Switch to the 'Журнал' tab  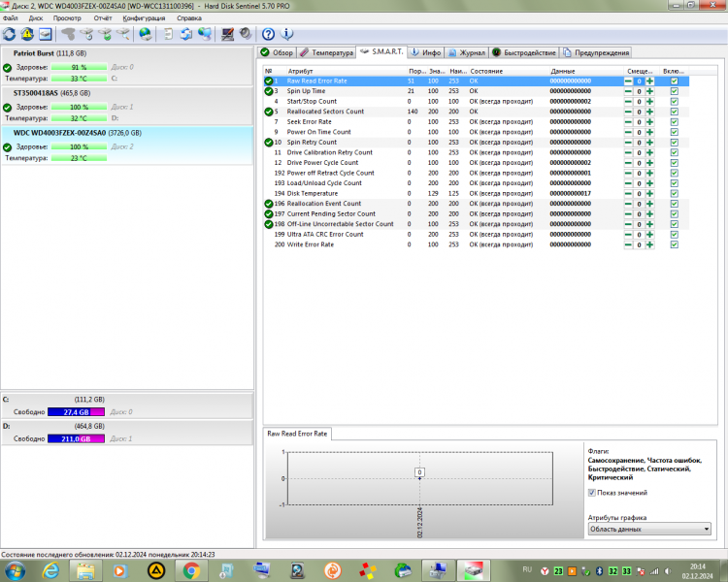click(467, 52)
